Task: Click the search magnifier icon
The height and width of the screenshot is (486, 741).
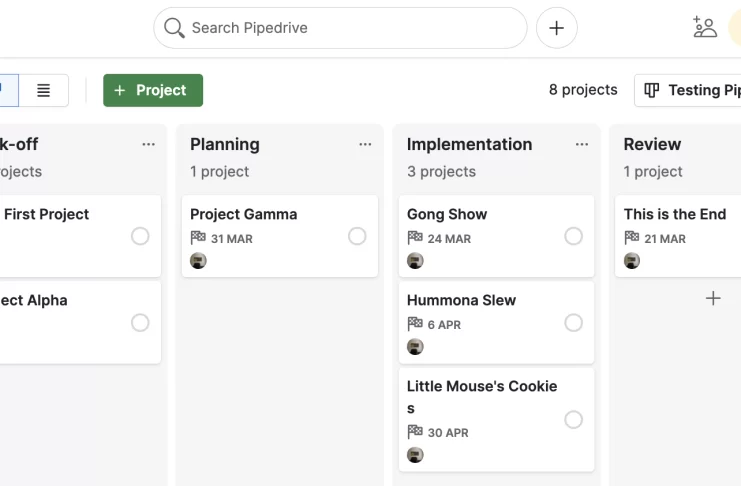Action: click(x=174, y=28)
